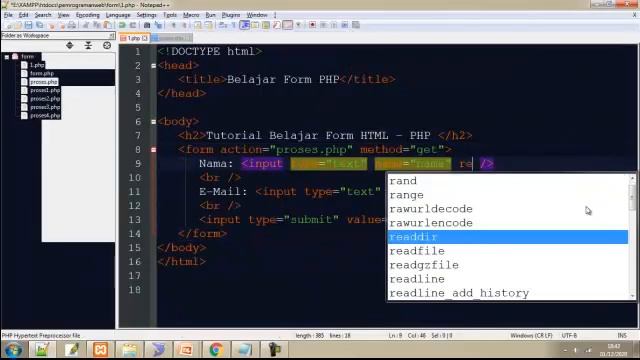Click the Stop Recording macro icon

(x=323, y=25)
